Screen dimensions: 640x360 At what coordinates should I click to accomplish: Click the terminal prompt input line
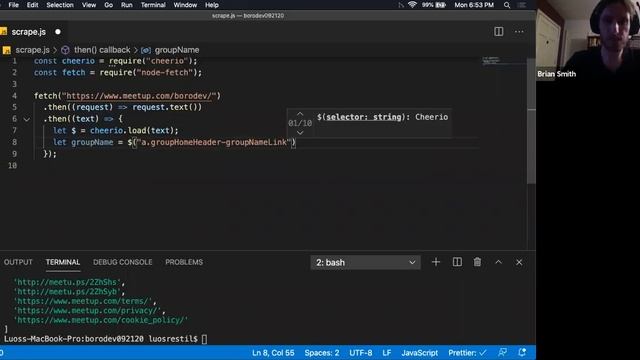pos(105,339)
